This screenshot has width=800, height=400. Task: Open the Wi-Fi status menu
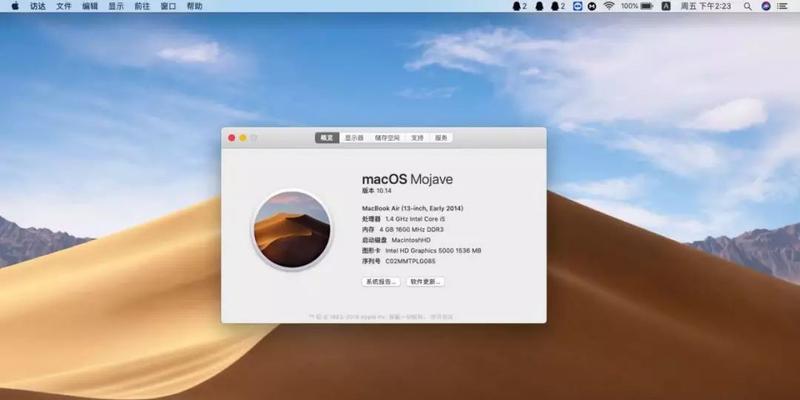[x=609, y=6]
